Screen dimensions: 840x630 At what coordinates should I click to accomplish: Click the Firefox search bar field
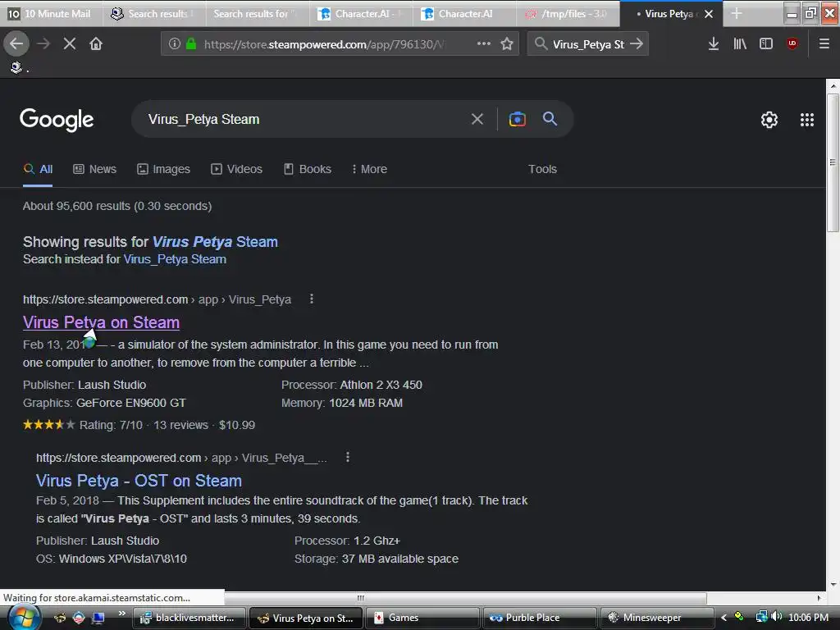(588, 44)
